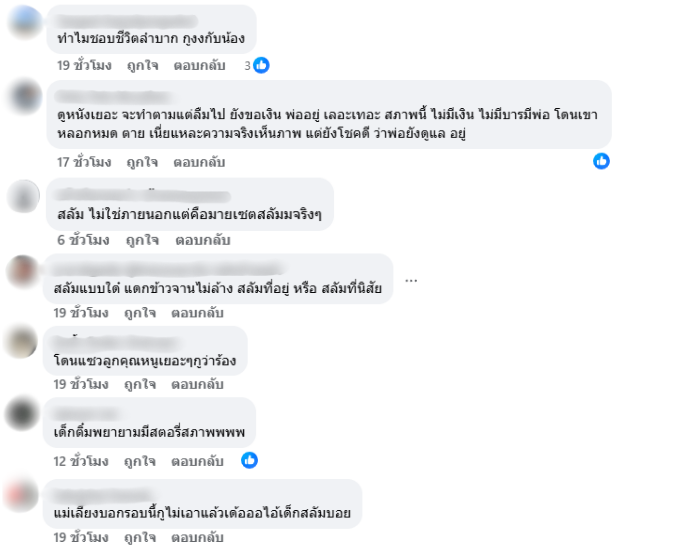The image size is (687, 546).
Task: Open the 12 ชั่วโมง timestamp link
Action: (81, 461)
